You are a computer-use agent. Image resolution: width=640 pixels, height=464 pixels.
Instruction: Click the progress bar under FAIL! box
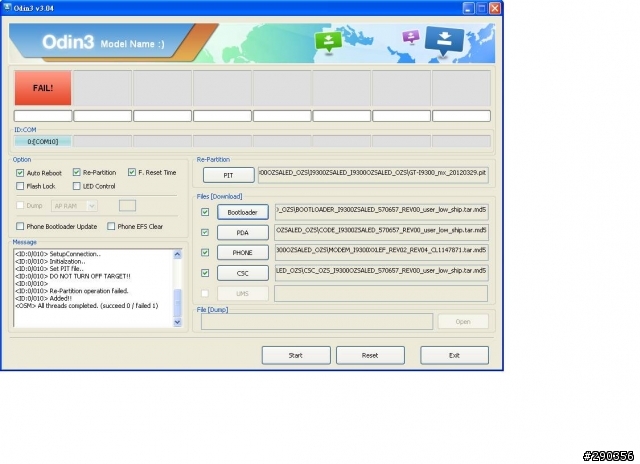(43, 116)
